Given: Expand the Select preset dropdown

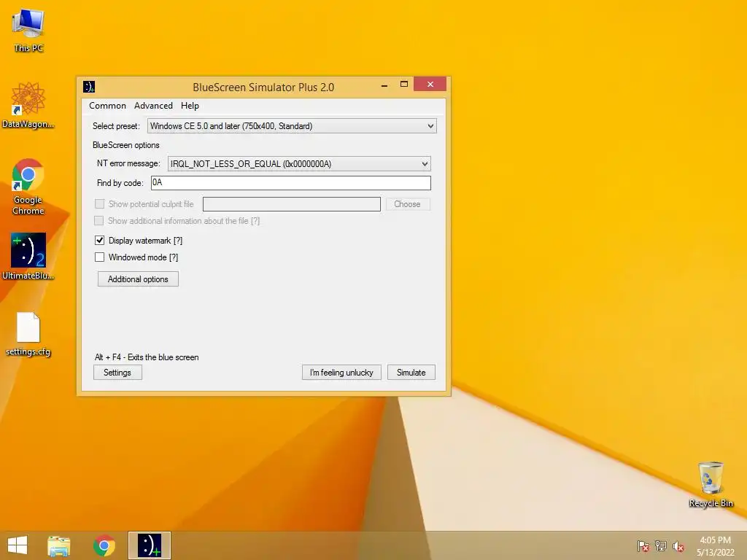Looking at the screenshot, I should click(292, 126).
